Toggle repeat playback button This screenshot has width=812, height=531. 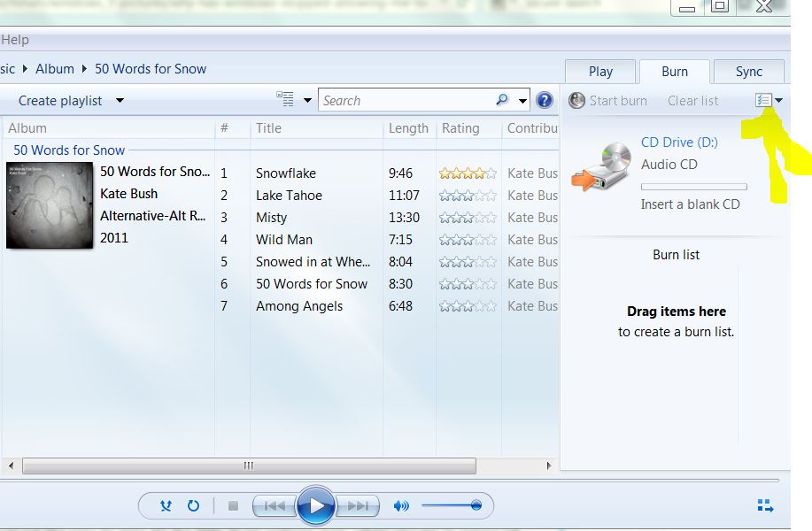pos(193,505)
